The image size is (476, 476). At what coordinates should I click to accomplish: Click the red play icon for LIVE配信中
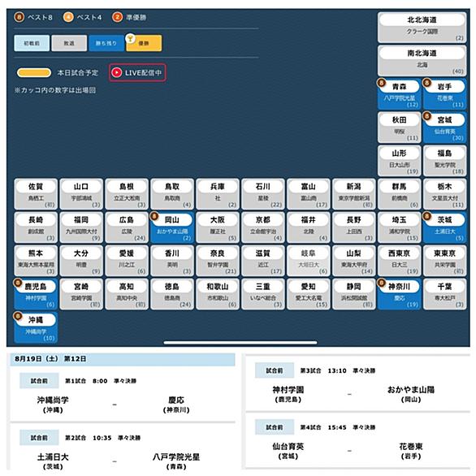coord(117,72)
